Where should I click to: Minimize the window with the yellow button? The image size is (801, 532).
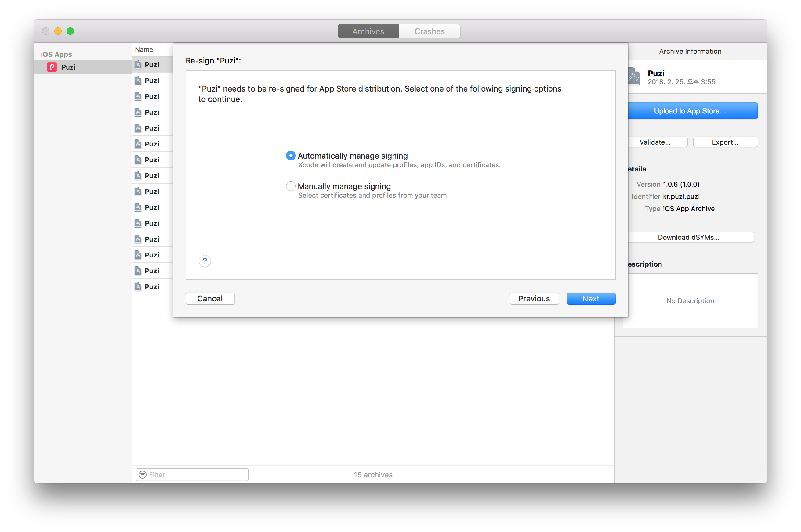click(x=58, y=31)
